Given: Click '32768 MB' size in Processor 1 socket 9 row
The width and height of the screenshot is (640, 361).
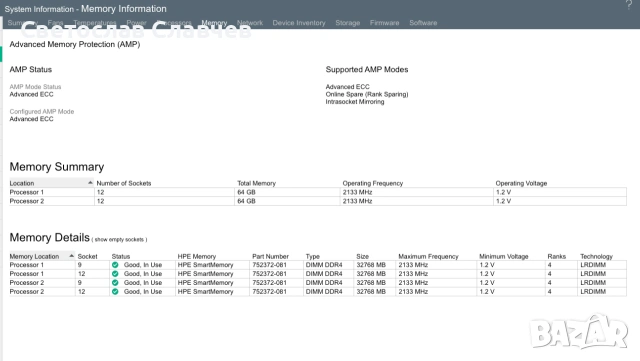Looking at the screenshot, I should (x=371, y=265).
